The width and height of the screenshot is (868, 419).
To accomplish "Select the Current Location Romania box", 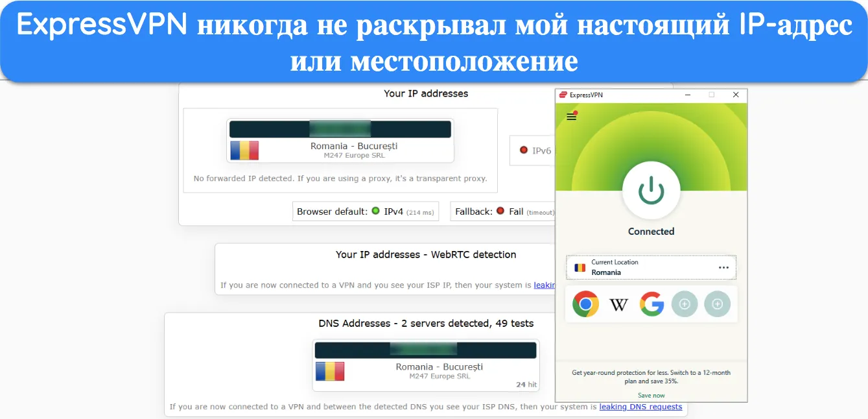I will coord(651,267).
